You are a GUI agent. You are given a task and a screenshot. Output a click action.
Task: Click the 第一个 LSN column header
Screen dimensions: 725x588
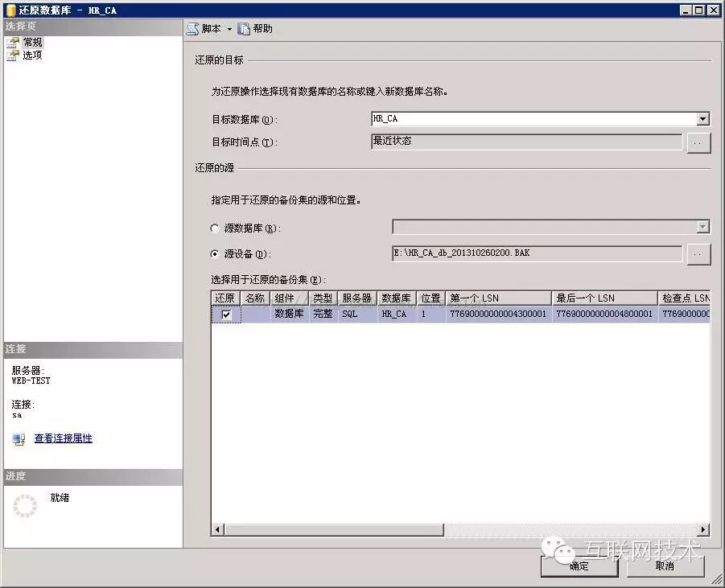[x=498, y=298]
